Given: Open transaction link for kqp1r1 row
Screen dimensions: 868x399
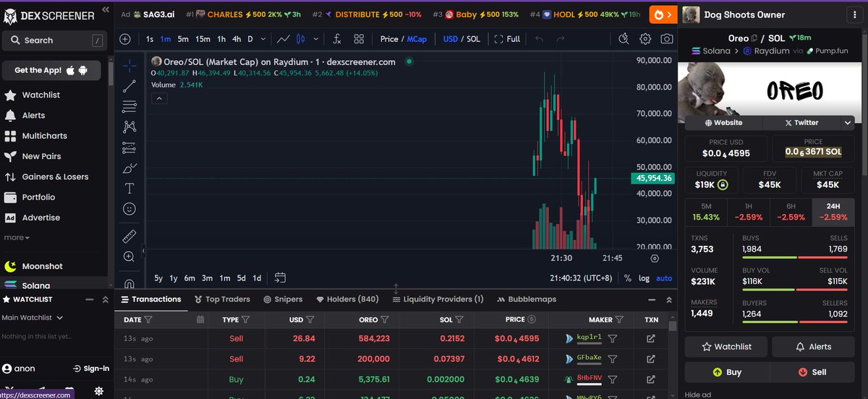Looking at the screenshot, I should coord(650,338).
